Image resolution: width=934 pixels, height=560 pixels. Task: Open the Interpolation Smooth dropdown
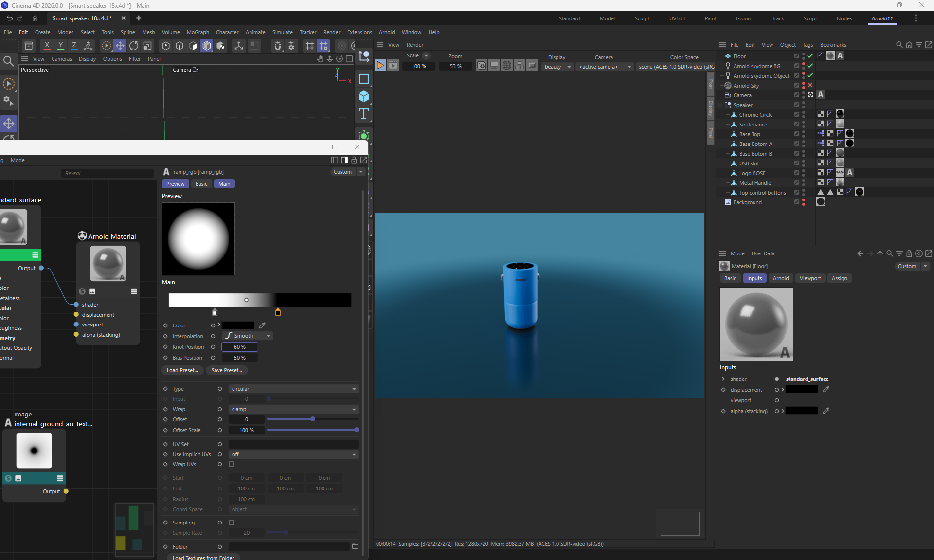click(248, 336)
